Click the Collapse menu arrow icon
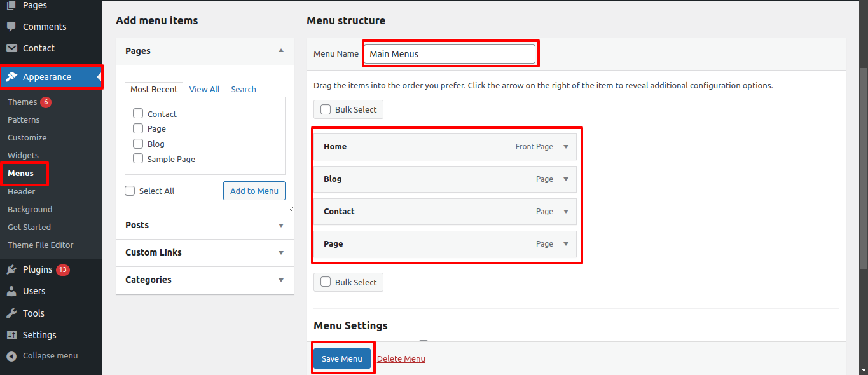This screenshot has width=868, height=375. click(11, 356)
